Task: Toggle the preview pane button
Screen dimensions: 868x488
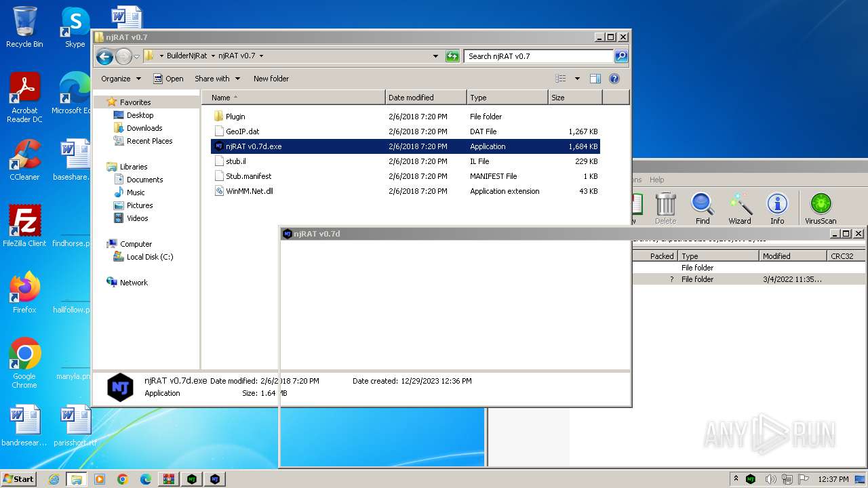Action: [595, 79]
